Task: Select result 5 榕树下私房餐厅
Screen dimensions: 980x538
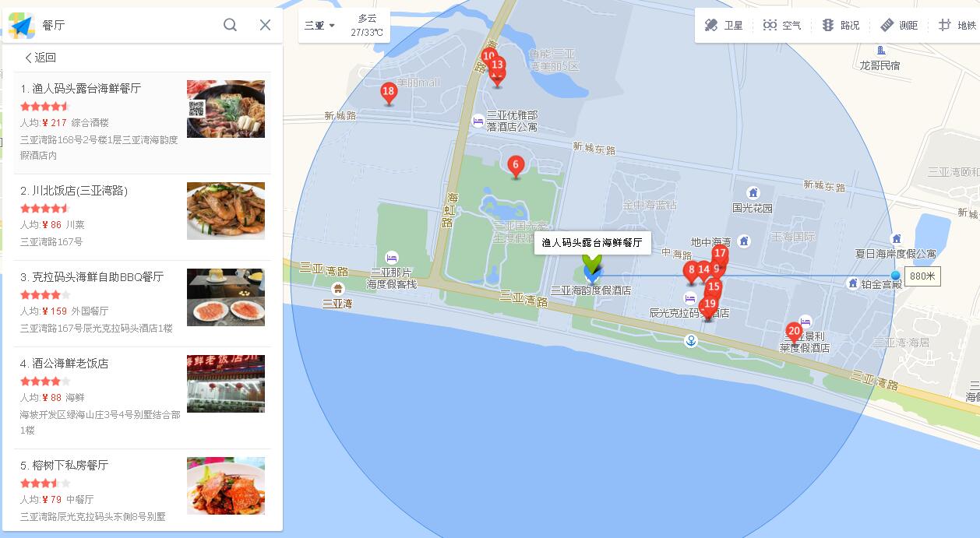Action: pos(143,490)
